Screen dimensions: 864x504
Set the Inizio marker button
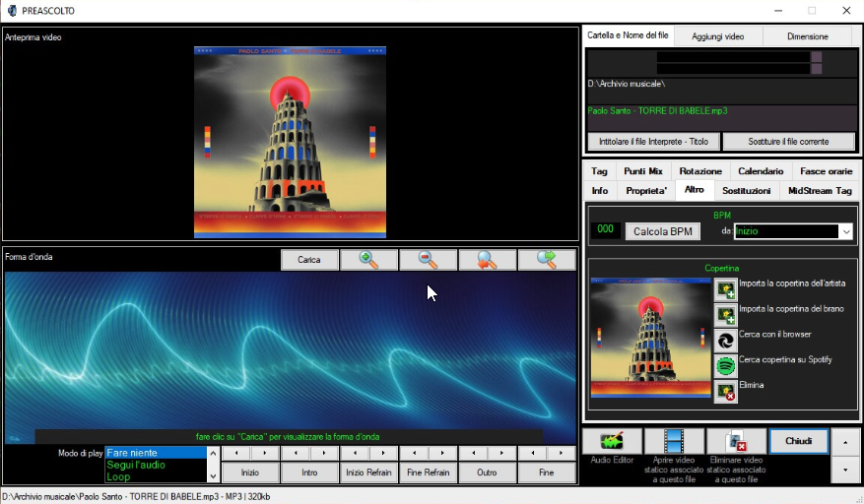click(x=250, y=472)
